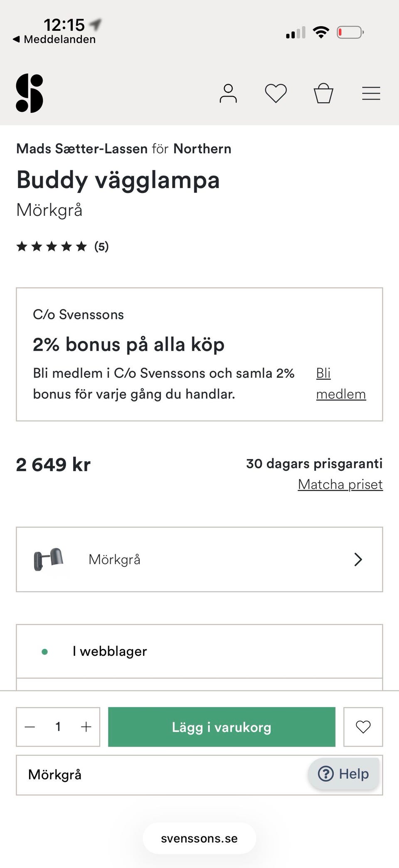Screen dimensions: 399x868
Task: Expand the I webblager stock row
Action: click(x=199, y=651)
